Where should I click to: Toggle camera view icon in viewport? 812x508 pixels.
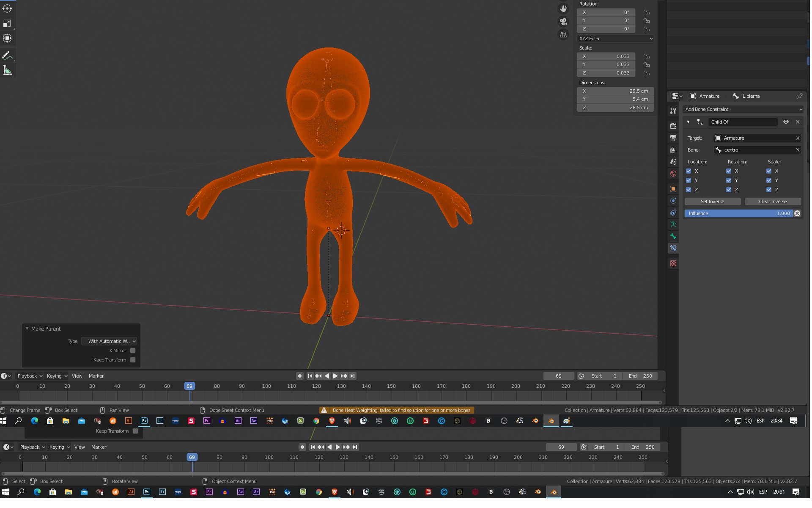click(x=563, y=22)
